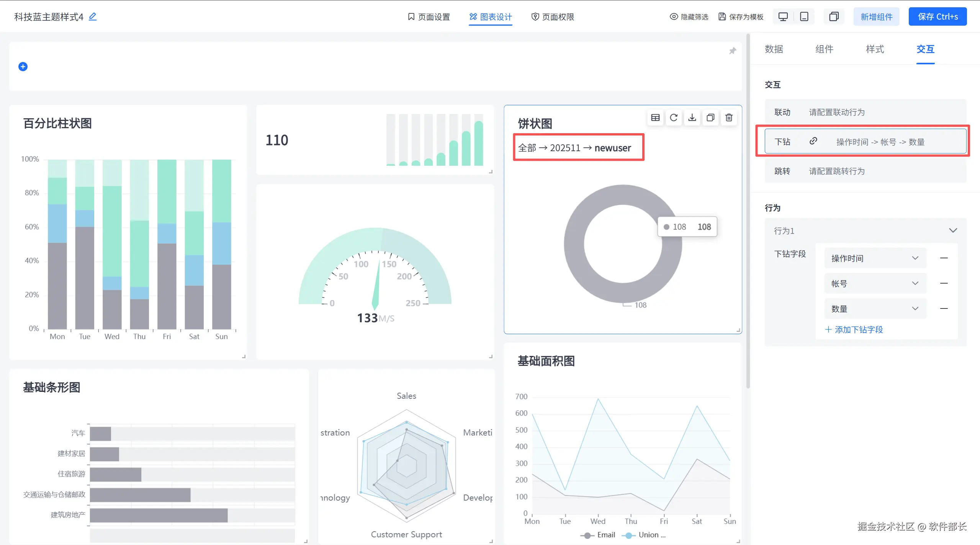Delete the pie chart with trash icon

pos(729,117)
